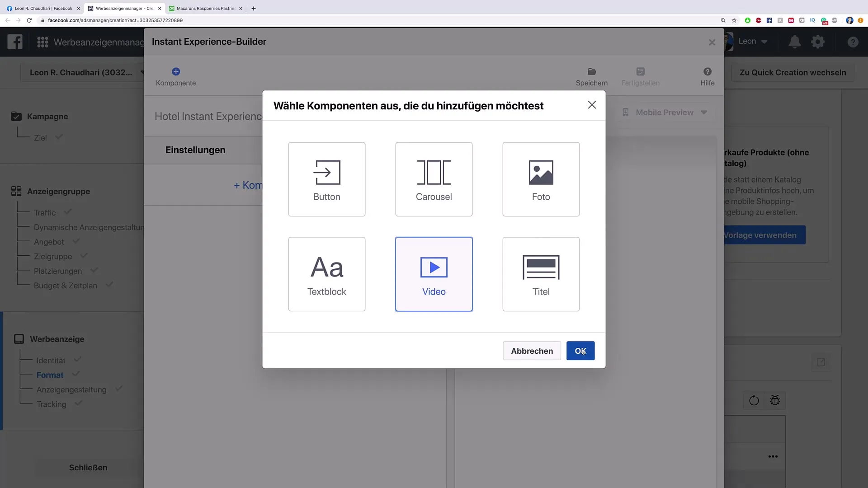868x488 pixels.
Task: Open the settings gear icon
Action: (818, 42)
